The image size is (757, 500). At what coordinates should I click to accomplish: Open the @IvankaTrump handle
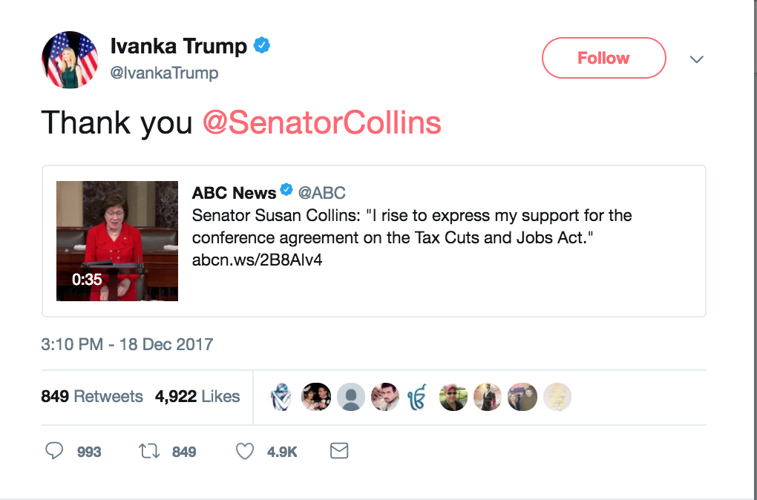point(163,73)
